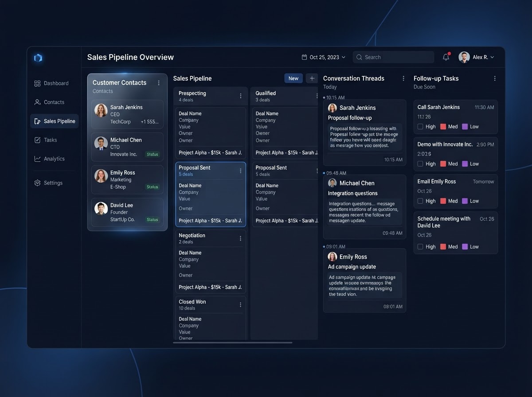Open the Settings gear icon
Image resolution: width=532 pixels, height=397 pixels.
click(37, 183)
